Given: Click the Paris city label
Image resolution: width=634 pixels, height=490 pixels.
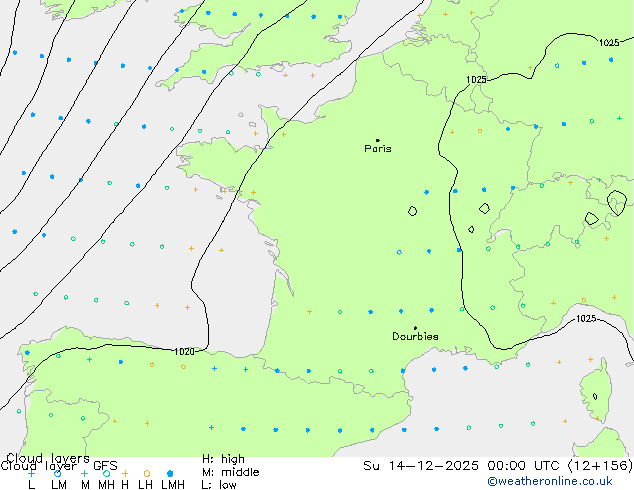Looking at the screenshot, I should point(378,149).
